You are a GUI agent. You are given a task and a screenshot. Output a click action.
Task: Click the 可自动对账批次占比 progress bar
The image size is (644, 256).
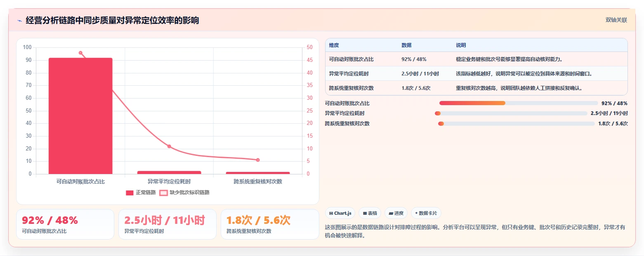pyautogui.click(x=519, y=103)
